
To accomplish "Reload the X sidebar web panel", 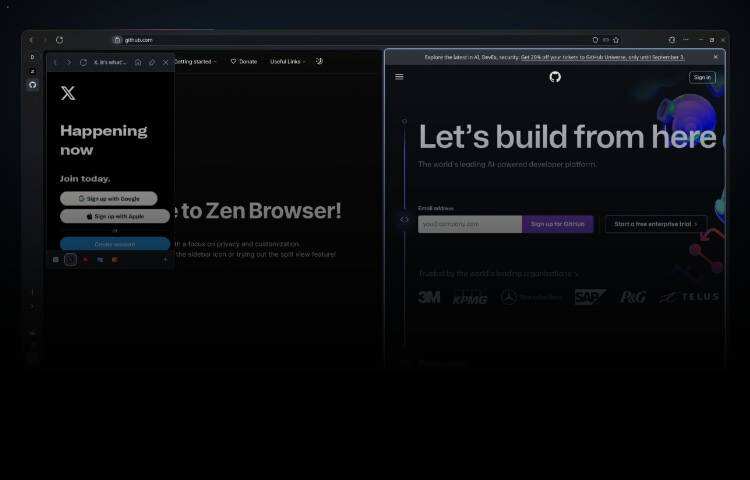I will click(83, 62).
